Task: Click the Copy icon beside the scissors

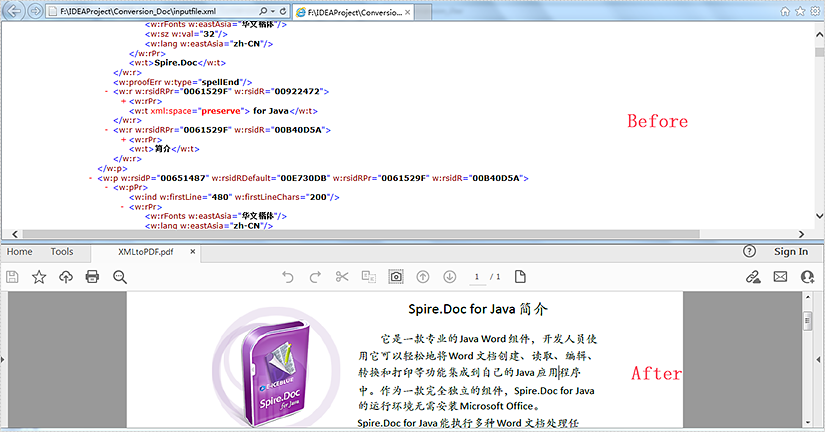Action: point(369,277)
